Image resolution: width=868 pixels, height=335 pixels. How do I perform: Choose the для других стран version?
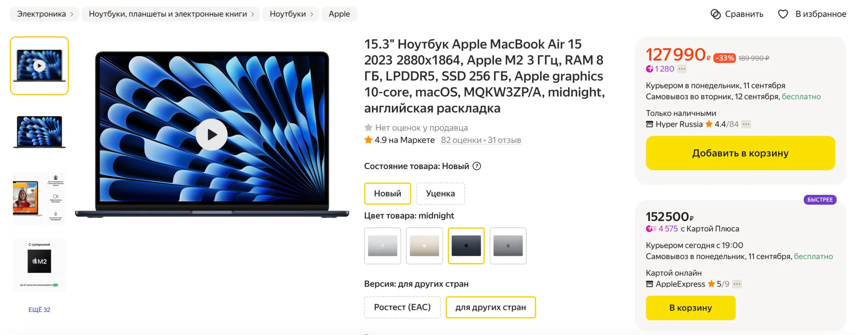tap(491, 307)
